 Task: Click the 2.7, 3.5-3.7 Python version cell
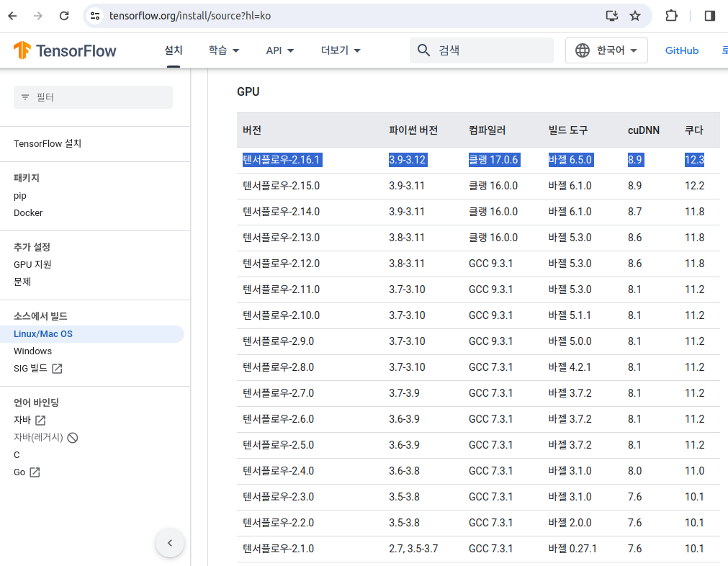[413, 549]
